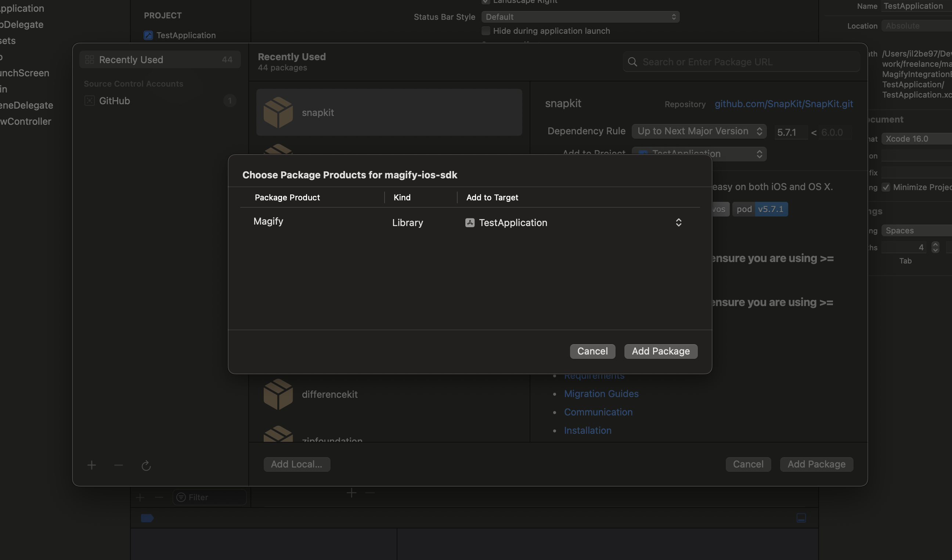Viewport: 952px width, 560px height.
Task: Open the Dependency Rule dropdown
Action: [x=699, y=131]
